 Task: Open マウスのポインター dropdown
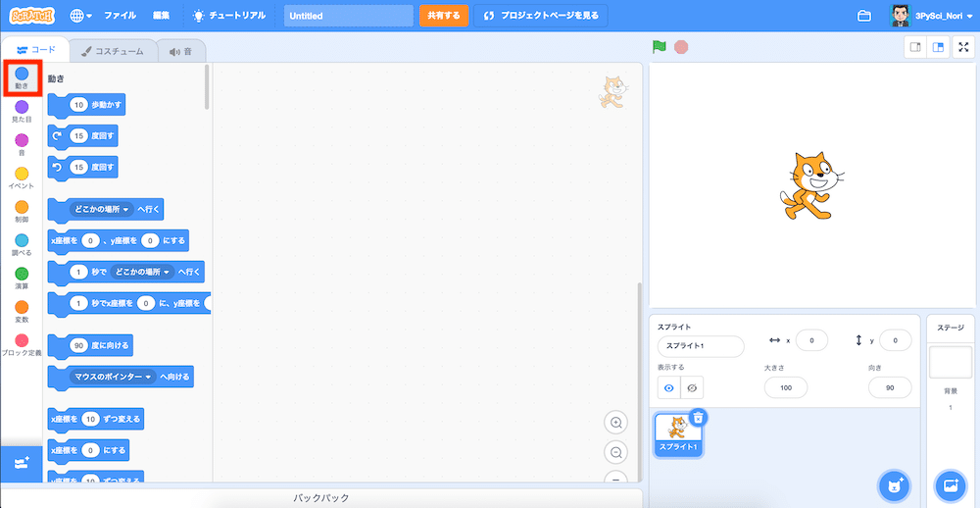point(113,378)
